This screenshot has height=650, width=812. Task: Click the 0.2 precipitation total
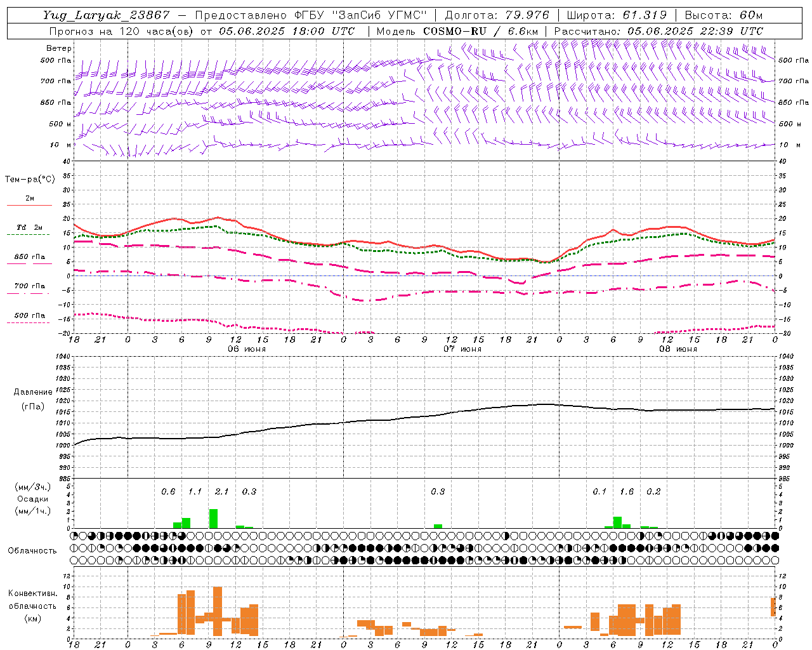point(653,492)
